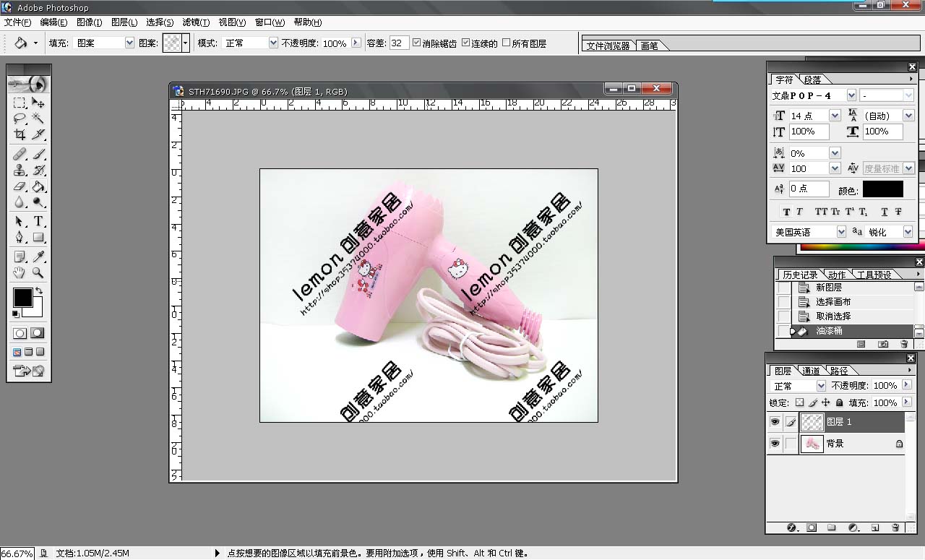This screenshot has width=925, height=560.
Task: Open the 滤镜 menu
Action: [x=196, y=22]
